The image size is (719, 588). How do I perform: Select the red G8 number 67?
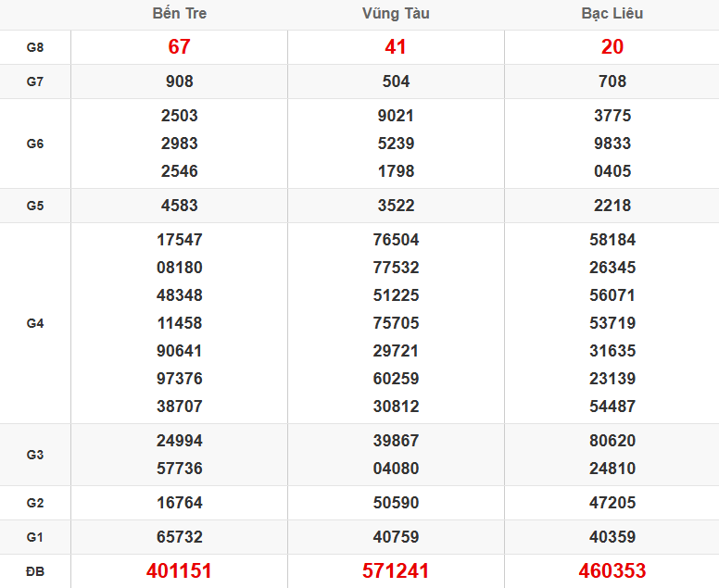[179, 47]
